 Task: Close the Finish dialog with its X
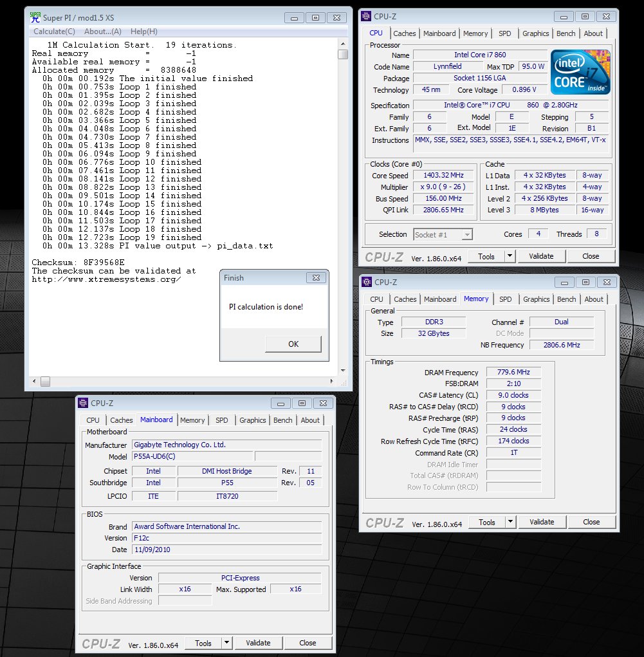pyautogui.click(x=316, y=278)
